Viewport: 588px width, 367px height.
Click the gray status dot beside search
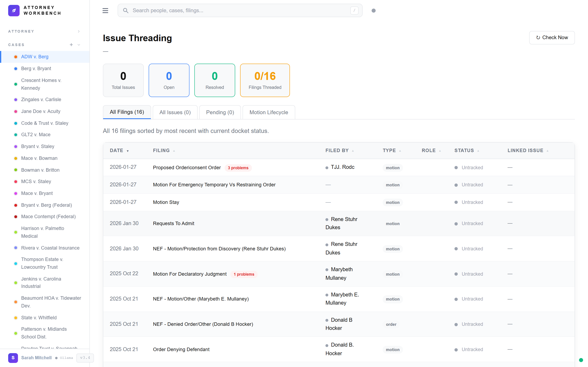(x=373, y=10)
